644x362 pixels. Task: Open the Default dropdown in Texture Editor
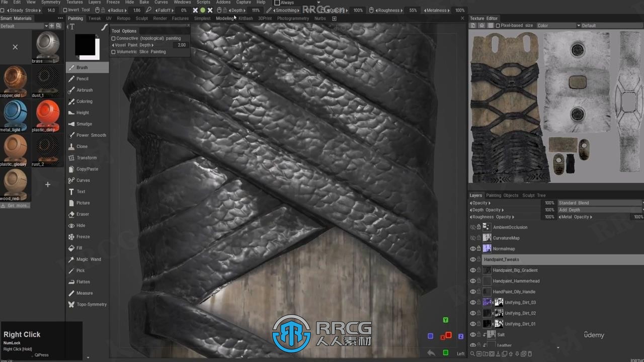612,26
